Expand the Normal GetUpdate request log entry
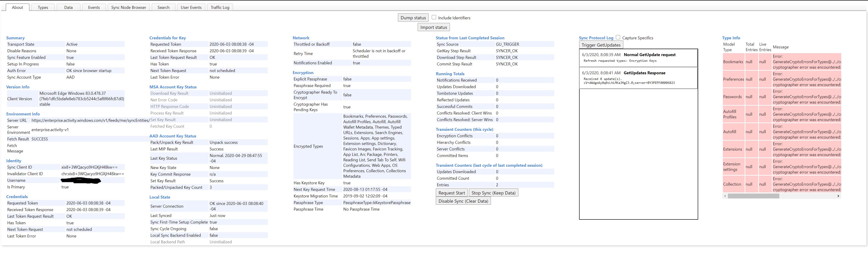This screenshot has height=264, width=868. coord(649,55)
